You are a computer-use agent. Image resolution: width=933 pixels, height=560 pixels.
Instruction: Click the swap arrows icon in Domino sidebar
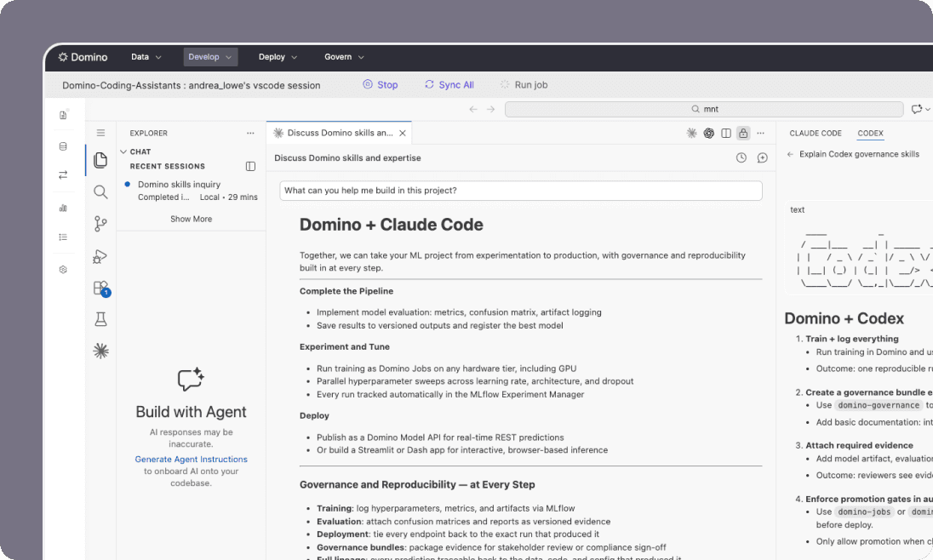tap(63, 175)
